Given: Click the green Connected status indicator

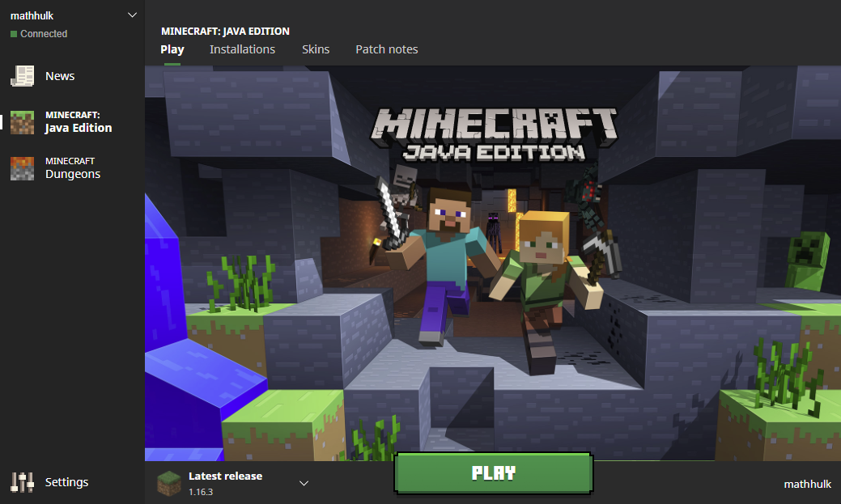Looking at the screenshot, I should (14, 34).
